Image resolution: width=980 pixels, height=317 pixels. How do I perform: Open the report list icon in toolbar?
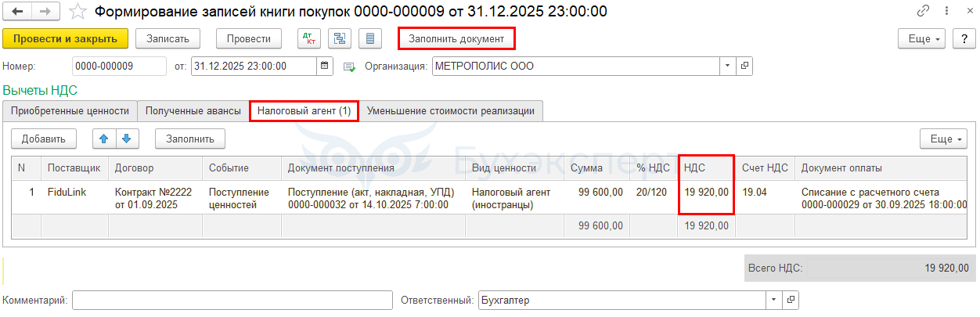pos(370,38)
